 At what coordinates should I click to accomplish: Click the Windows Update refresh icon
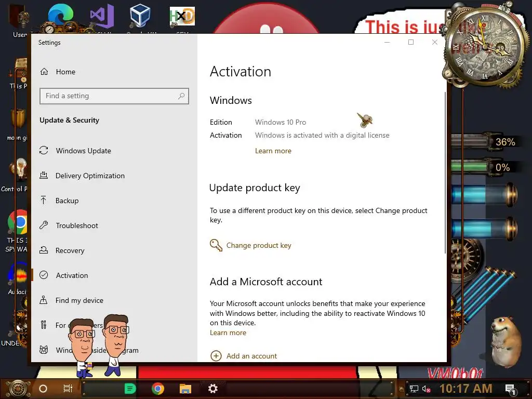pyautogui.click(x=44, y=150)
